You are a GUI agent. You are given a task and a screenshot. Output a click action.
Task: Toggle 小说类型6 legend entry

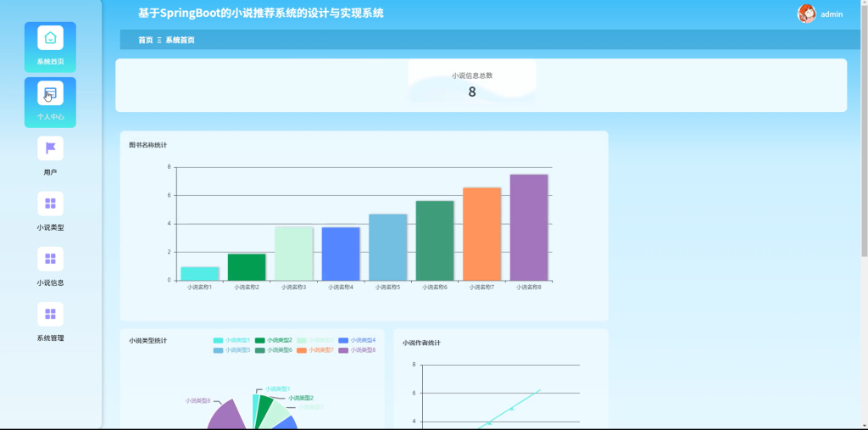tap(274, 350)
